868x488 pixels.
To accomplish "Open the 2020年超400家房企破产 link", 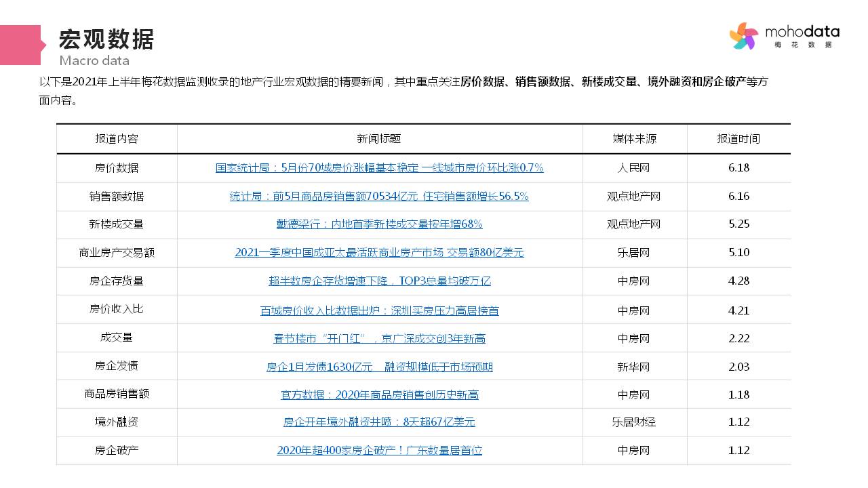I will (379, 450).
